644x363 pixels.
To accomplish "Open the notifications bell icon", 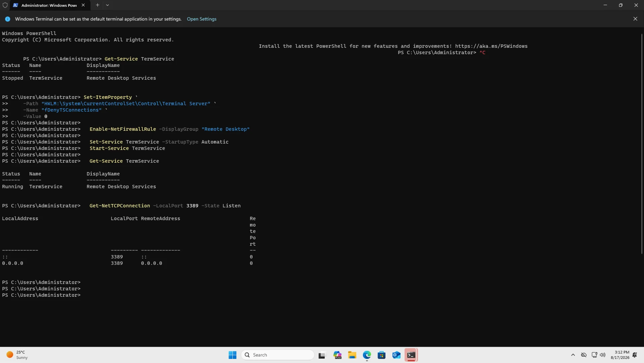I will [635, 355].
